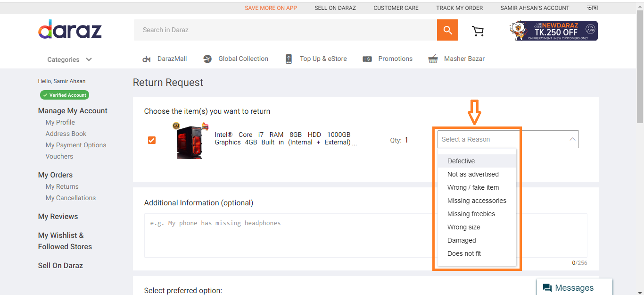
Task: Open Top Up & eStore
Action: point(316,59)
